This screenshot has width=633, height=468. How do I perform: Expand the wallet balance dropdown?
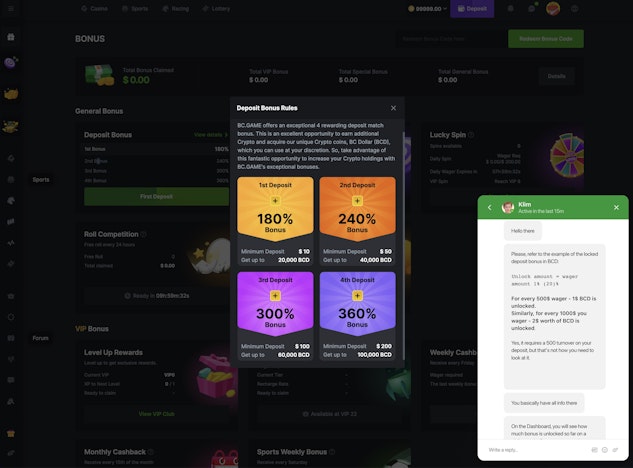click(x=444, y=9)
